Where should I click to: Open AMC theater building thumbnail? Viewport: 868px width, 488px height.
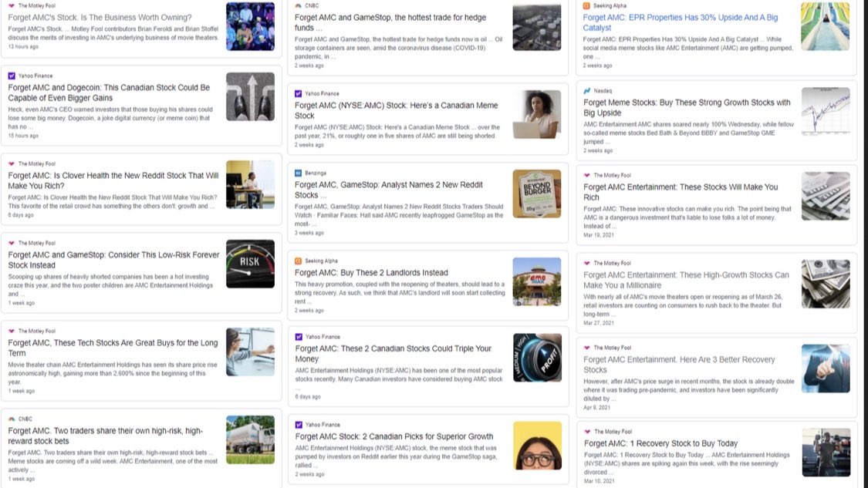[x=537, y=281]
